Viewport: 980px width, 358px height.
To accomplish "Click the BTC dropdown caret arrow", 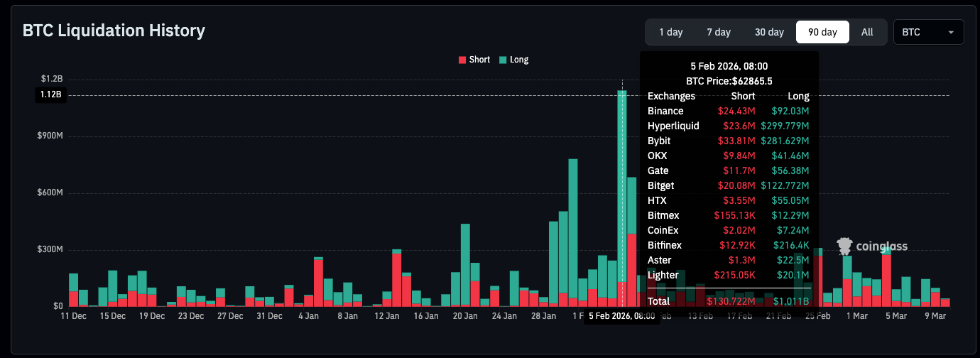I will pyautogui.click(x=950, y=33).
